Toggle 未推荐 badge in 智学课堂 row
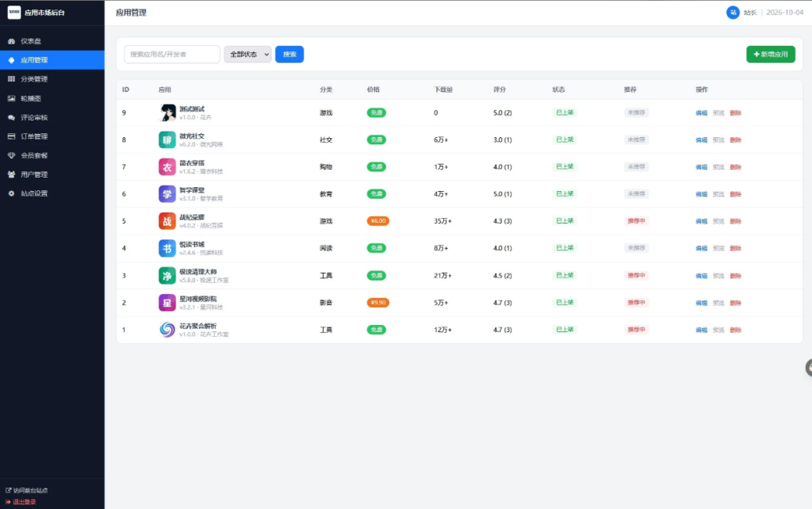The height and width of the screenshot is (509, 812). [637, 193]
